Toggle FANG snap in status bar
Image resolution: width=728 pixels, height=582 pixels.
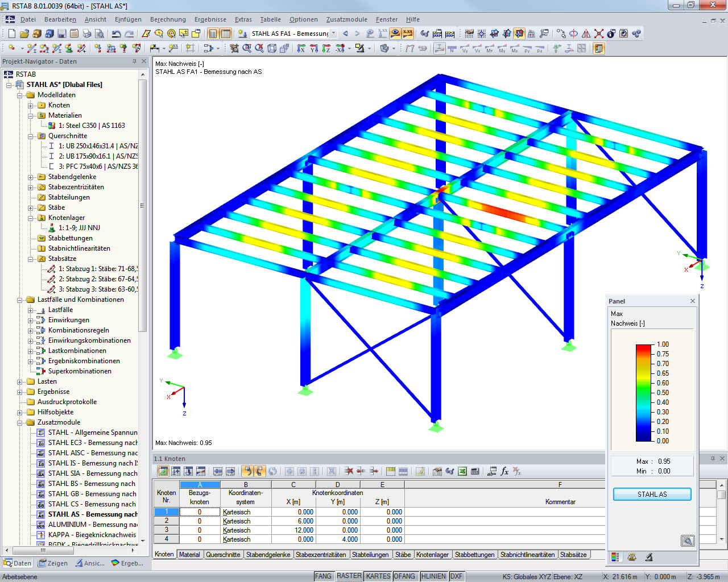point(323,576)
